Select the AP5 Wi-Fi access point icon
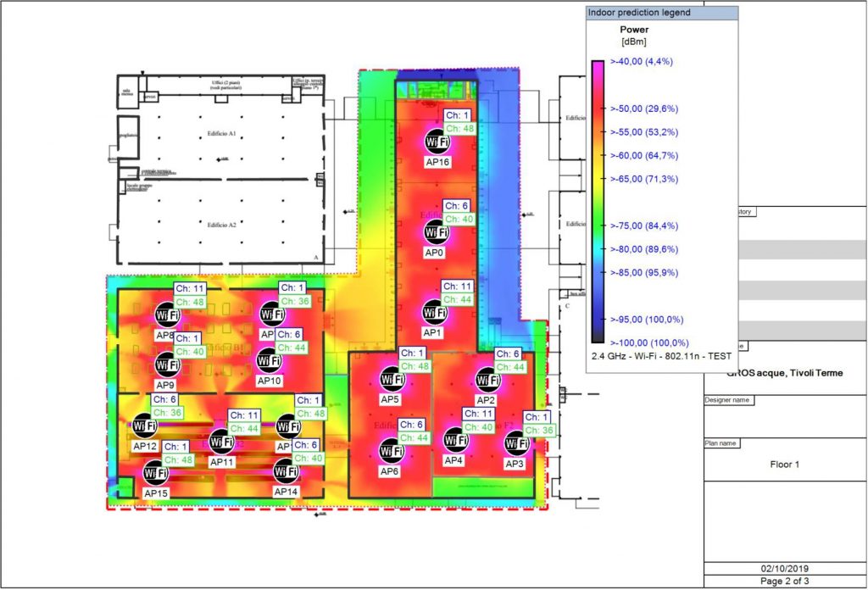 [392, 379]
